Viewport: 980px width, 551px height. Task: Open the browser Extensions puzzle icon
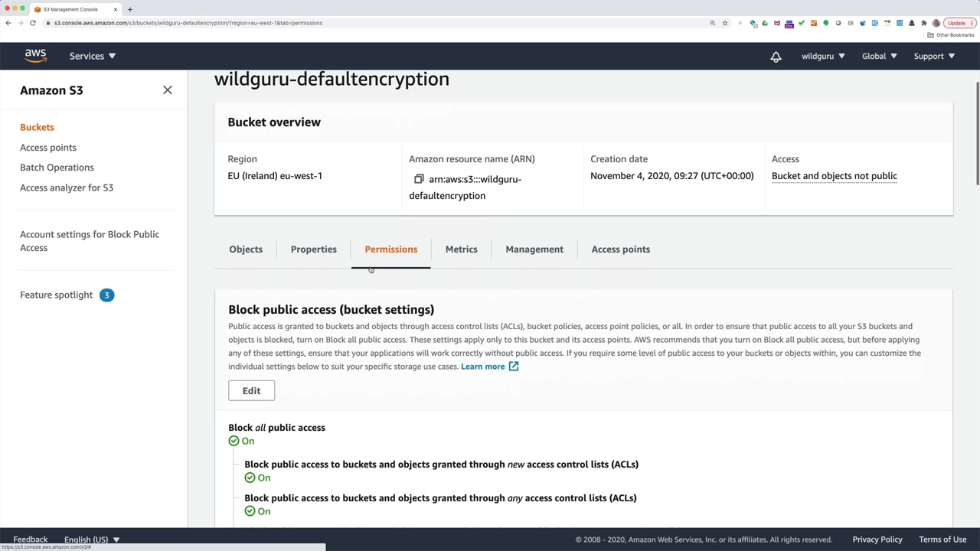[x=923, y=23]
